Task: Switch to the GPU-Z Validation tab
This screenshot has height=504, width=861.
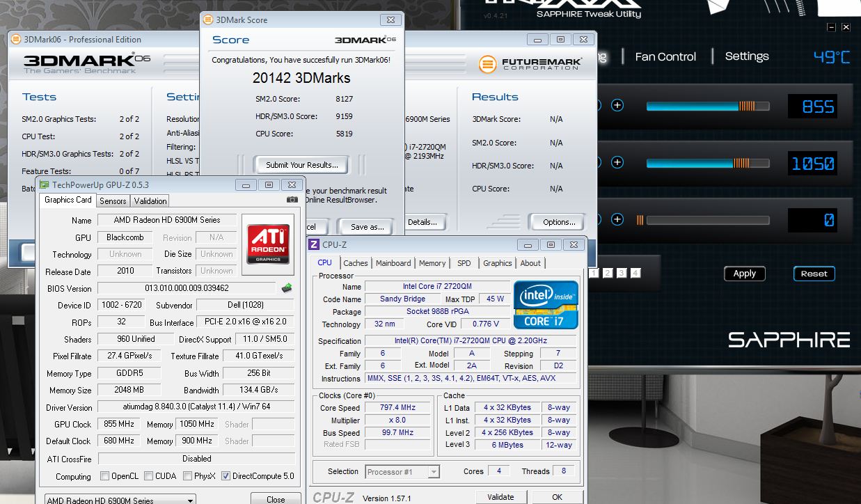Action: tap(150, 200)
